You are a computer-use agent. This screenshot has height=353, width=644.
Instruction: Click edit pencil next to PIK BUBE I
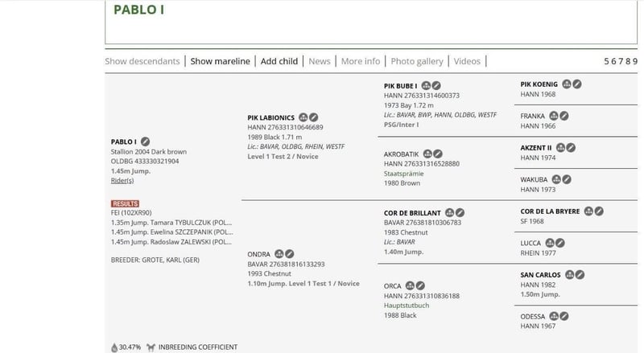point(436,84)
